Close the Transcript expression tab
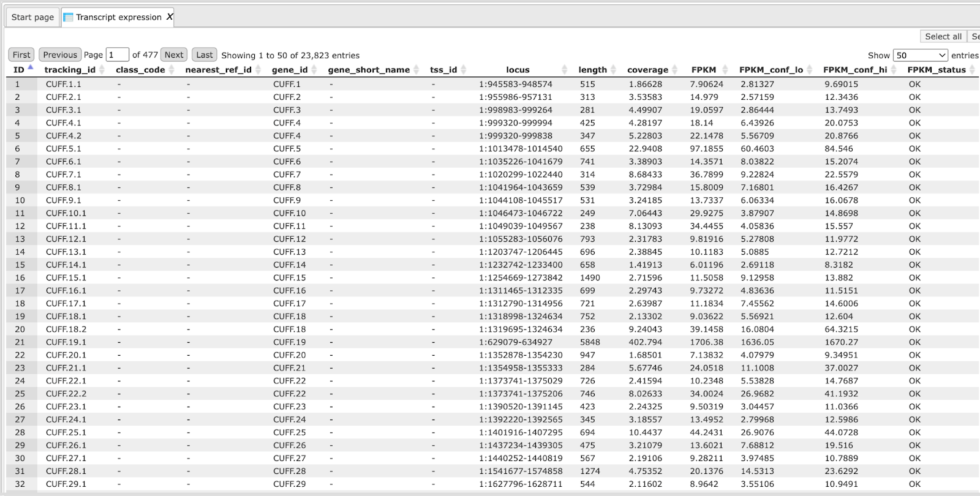Image resolution: width=980 pixels, height=496 pixels. pyautogui.click(x=170, y=17)
